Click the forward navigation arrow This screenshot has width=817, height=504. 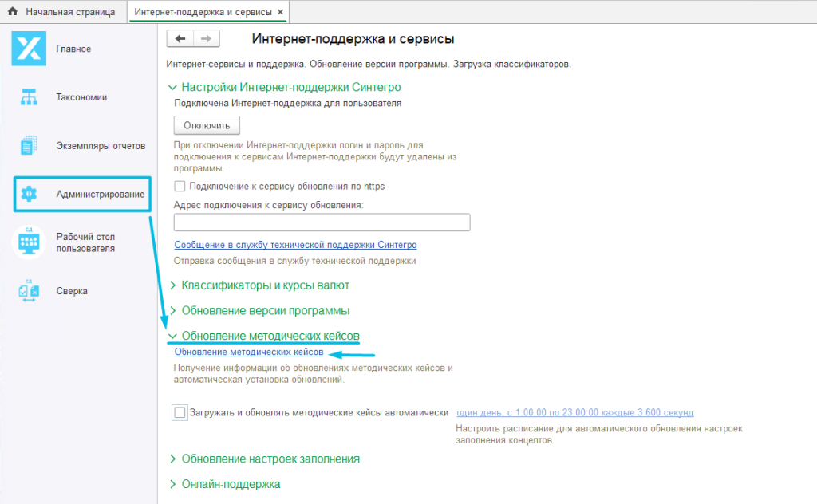pos(206,37)
